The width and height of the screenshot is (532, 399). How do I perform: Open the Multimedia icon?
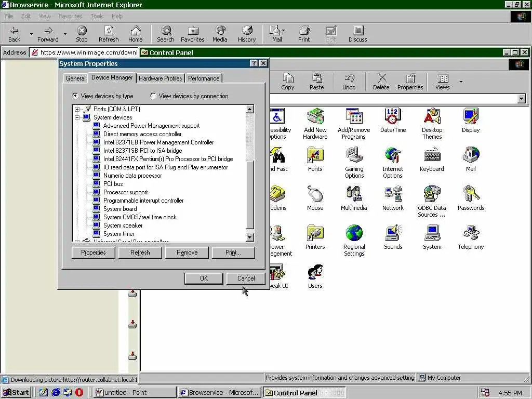[354, 198]
